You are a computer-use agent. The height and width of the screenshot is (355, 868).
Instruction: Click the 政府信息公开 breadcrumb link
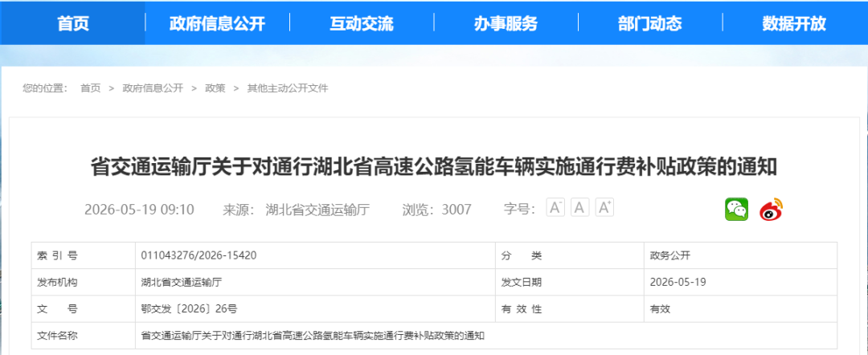click(x=153, y=88)
